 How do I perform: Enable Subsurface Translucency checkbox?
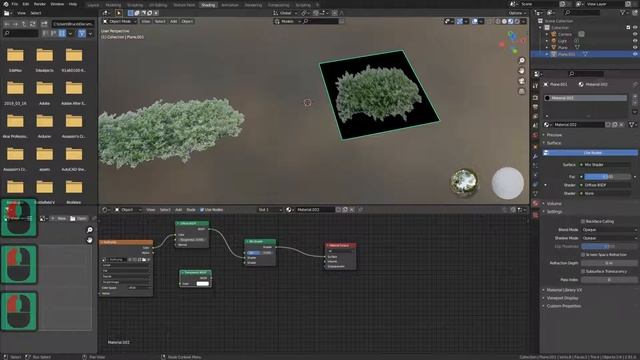pyautogui.click(x=583, y=271)
